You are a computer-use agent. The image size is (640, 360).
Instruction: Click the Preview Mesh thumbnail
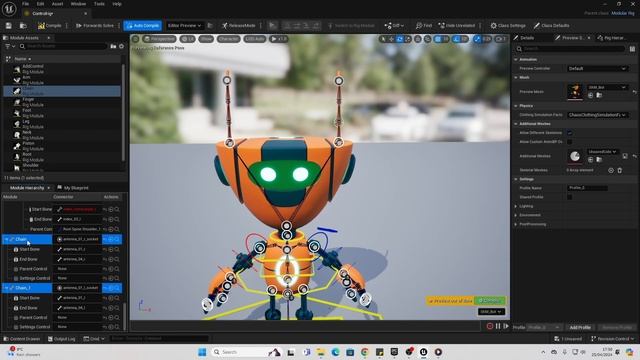[x=575, y=92]
